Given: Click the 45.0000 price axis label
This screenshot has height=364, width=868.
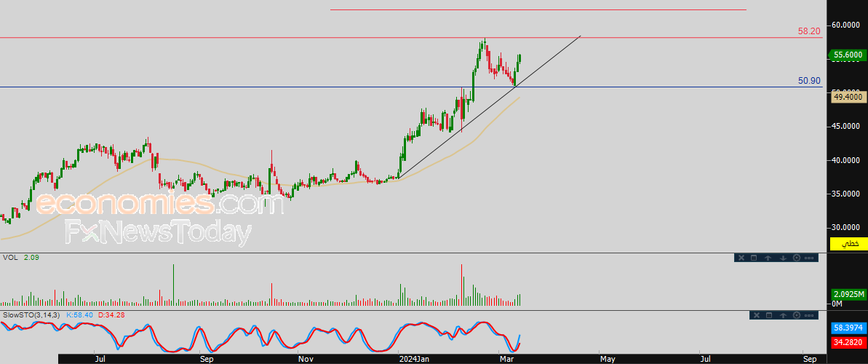Looking at the screenshot, I should click(846, 127).
